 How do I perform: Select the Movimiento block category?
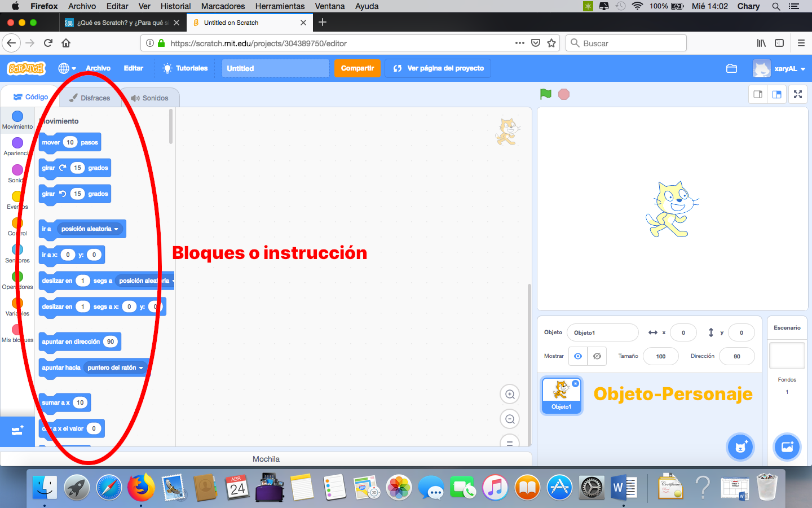click(17, 120)
